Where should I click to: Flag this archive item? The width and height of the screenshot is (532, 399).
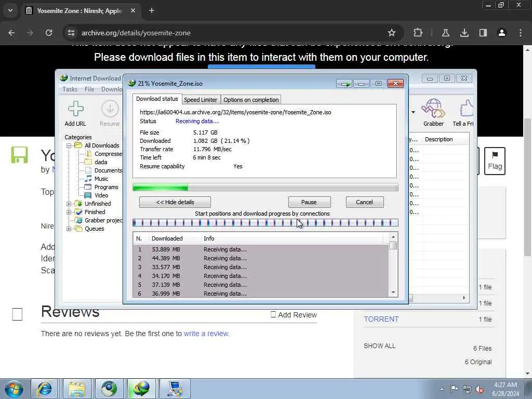click(495, 161)
